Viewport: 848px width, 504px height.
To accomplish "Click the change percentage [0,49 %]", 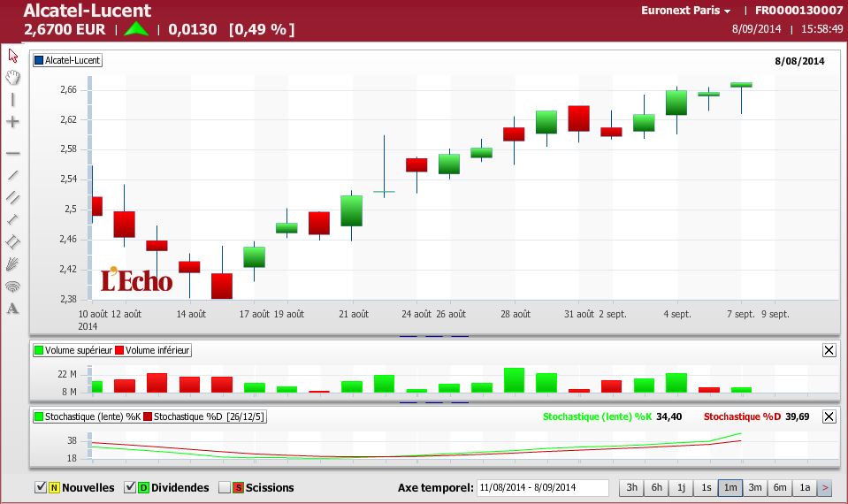I will [262, 29].
